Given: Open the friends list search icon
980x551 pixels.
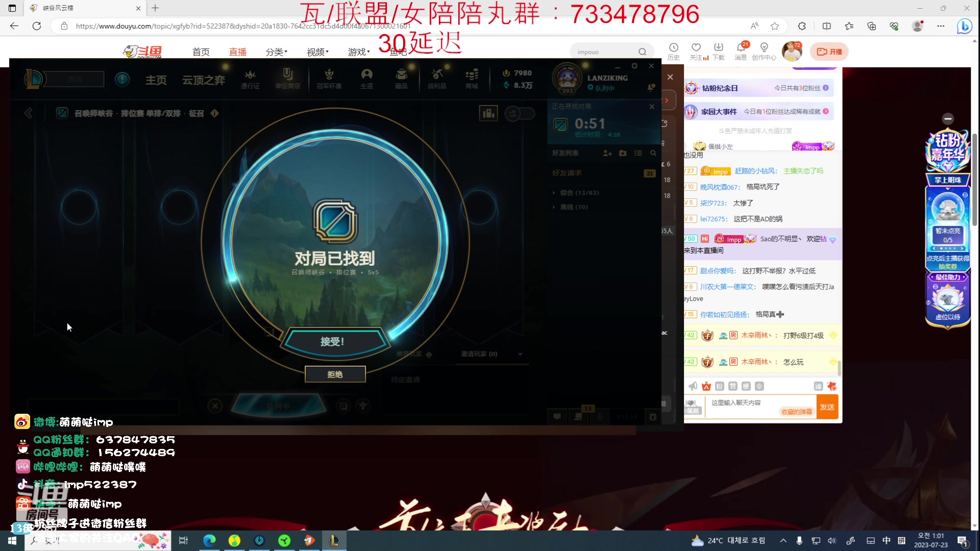Looking at the screenshot, I should pyautogui.click(x=653, y=153).
